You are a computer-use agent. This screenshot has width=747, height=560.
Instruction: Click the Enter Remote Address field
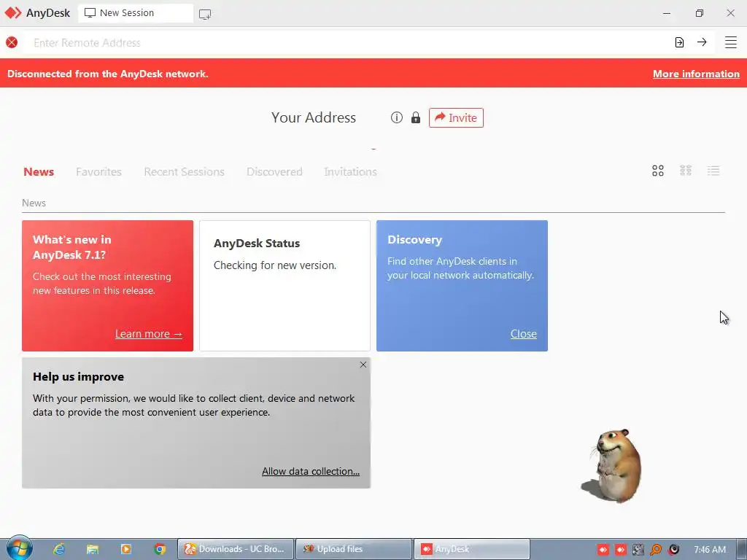(x=348, y=43)
